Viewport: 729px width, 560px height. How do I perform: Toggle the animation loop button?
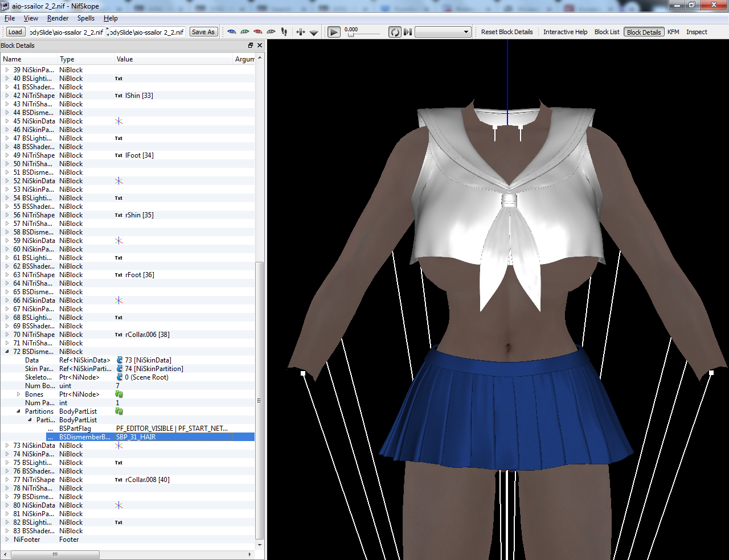pyautogui.click(x=395, y=32)
